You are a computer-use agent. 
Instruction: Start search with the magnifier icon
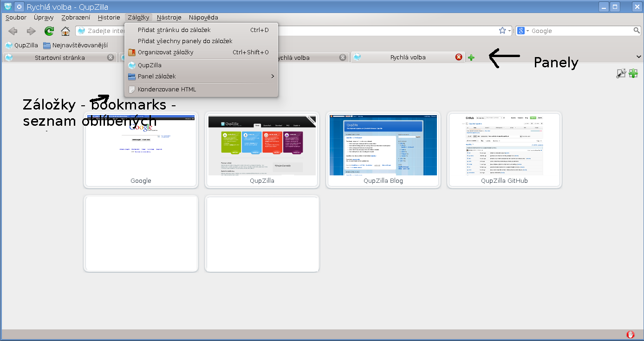pyautogui.click(x=637, y=31)
